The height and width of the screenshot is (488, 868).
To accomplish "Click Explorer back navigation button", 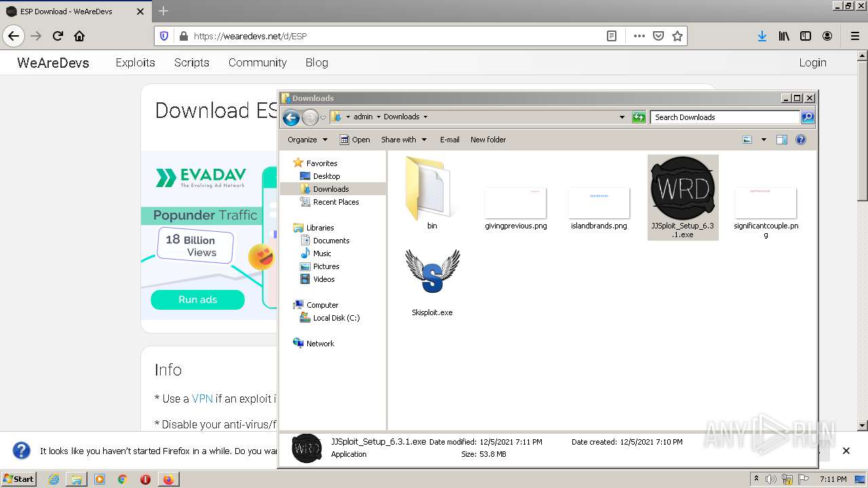I will point(291,117).
